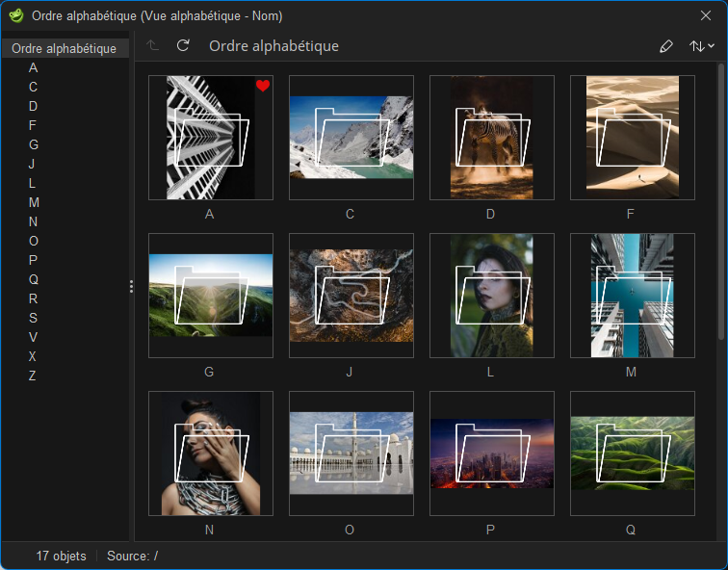Screen dimensions: 728x570
Task: Open folder D with zebra thumbnail
Action: tap(491, 138)
